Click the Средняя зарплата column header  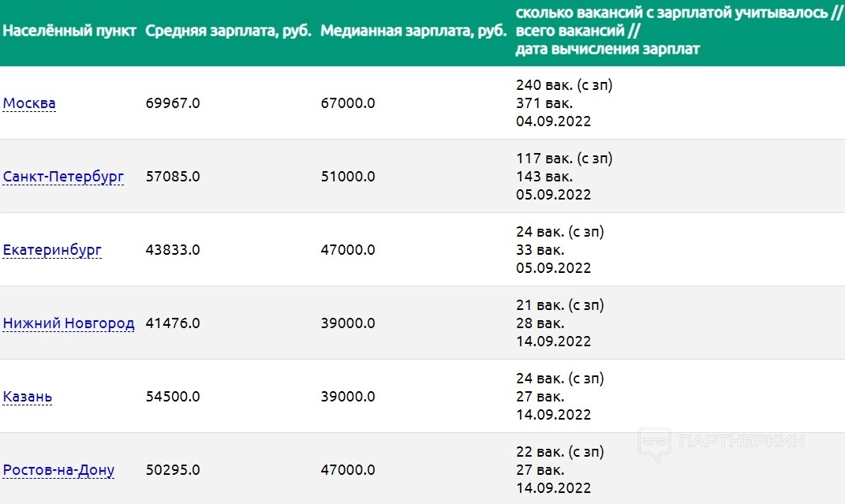click(229, 32)
